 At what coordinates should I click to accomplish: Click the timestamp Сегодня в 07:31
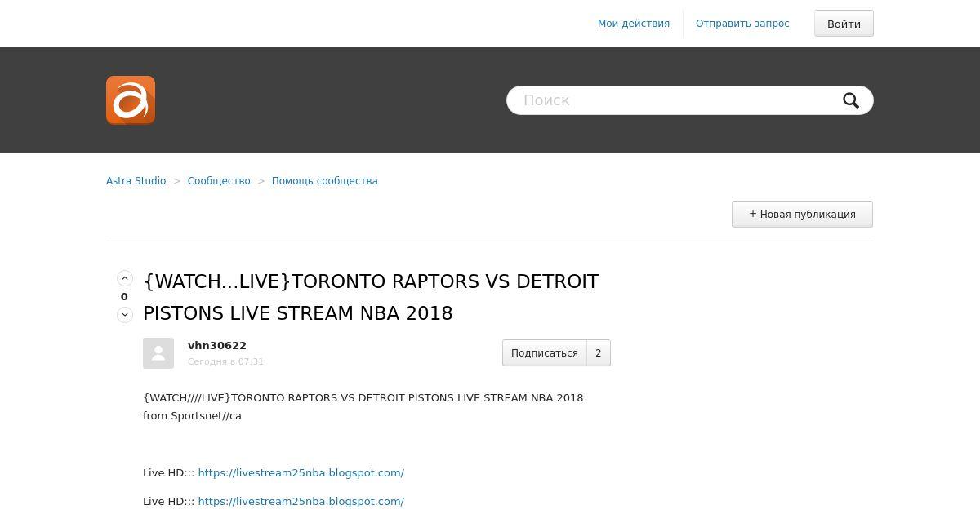tap(225, 361)
